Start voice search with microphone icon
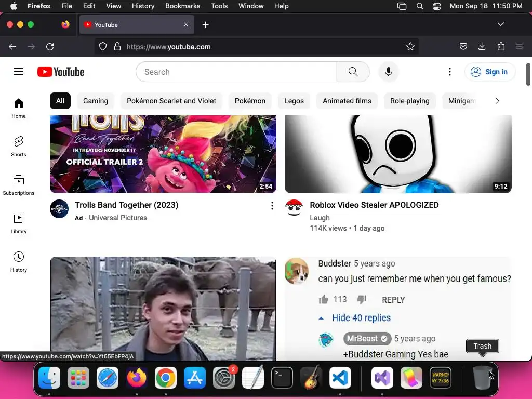The width and height of the screenshot is (532, 399). [389, 72]
